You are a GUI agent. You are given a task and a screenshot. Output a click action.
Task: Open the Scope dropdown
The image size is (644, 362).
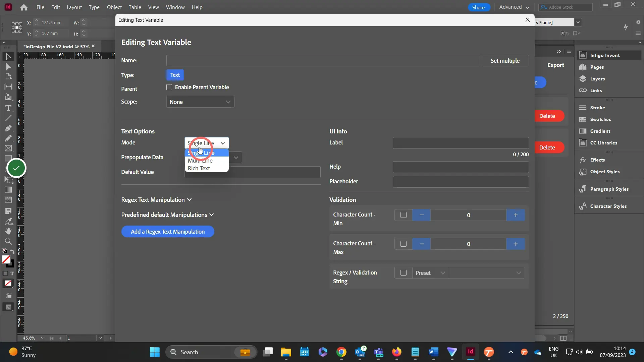[x=200, y=102]
